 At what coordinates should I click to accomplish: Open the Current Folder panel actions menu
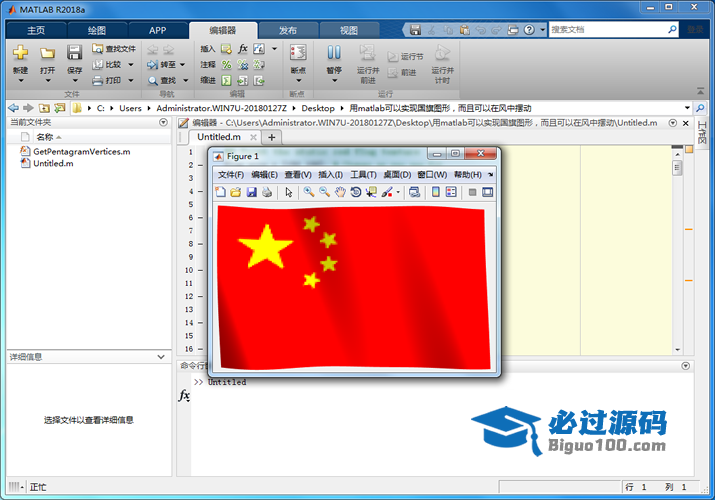coord(163,122)
